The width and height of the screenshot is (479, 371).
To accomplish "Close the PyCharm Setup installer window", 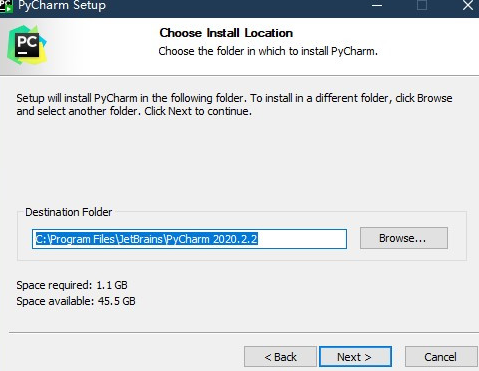I will [468, 5].
